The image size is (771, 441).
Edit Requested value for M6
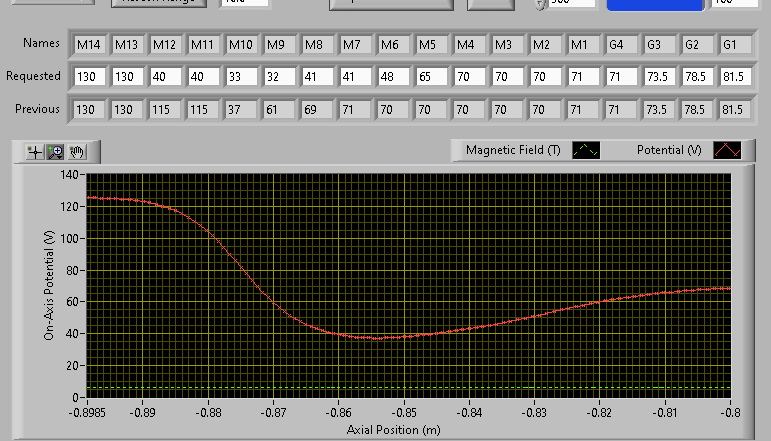pyautogui.click(x=394, y=77)
